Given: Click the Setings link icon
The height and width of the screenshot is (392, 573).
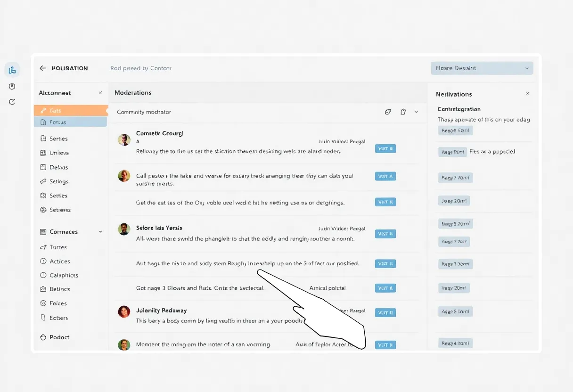Looking at the screenshot, I should (x=43, y=181).
